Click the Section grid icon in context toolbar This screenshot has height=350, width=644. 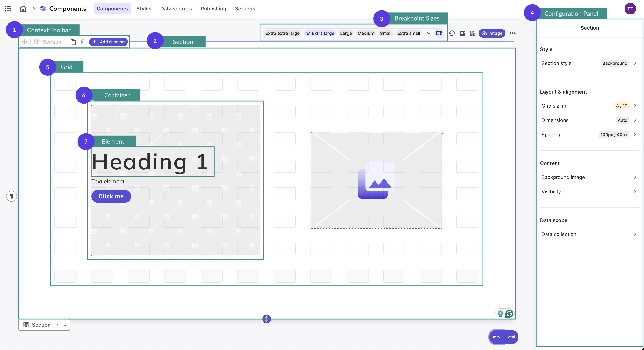[37, 42]
